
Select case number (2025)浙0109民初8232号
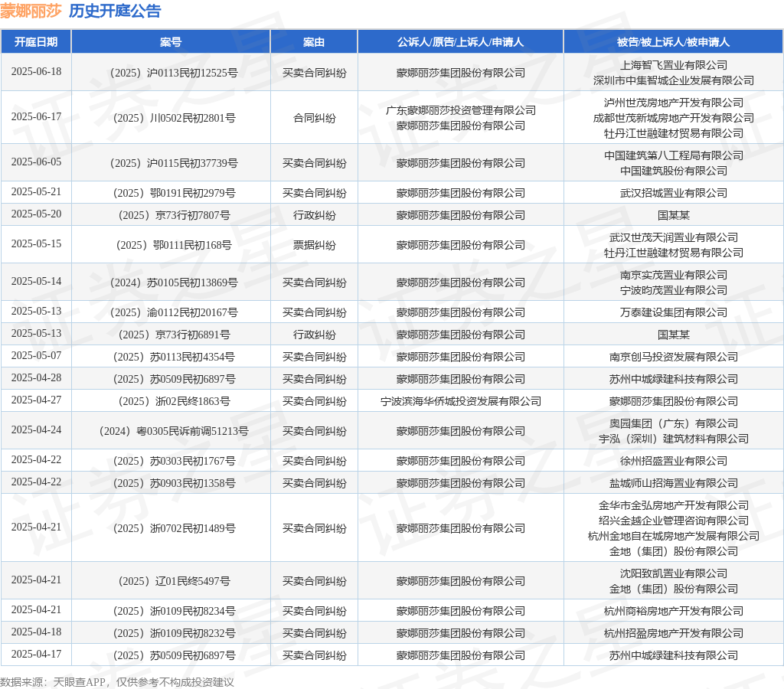174,633
